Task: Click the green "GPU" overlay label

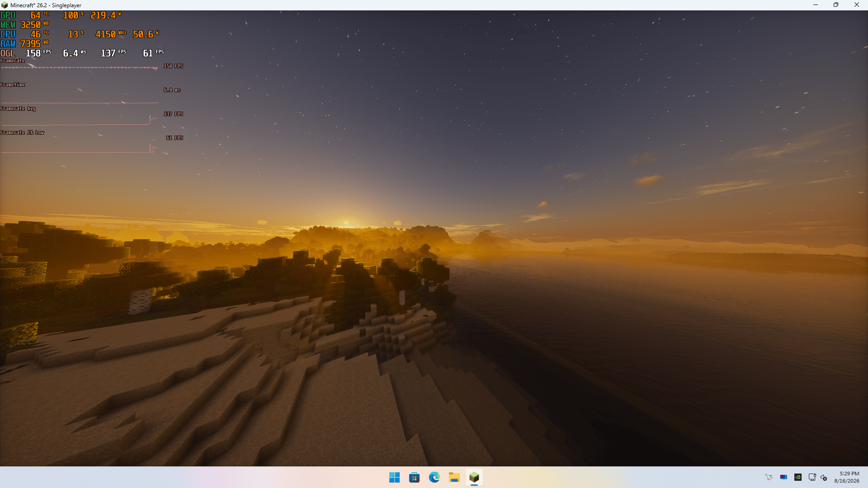Action: [x=8, y=15]
